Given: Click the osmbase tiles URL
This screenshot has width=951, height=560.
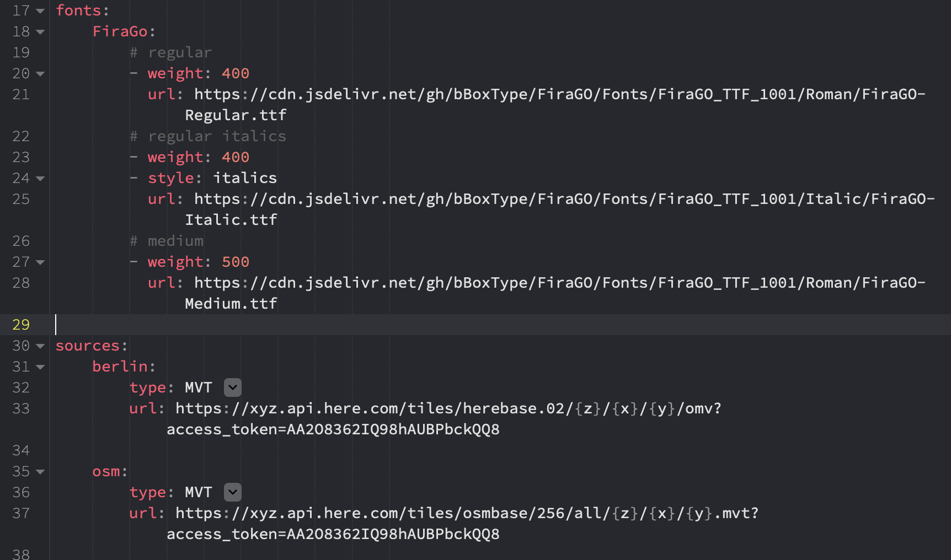Looking at the screenshot, I should coord(467,524).
